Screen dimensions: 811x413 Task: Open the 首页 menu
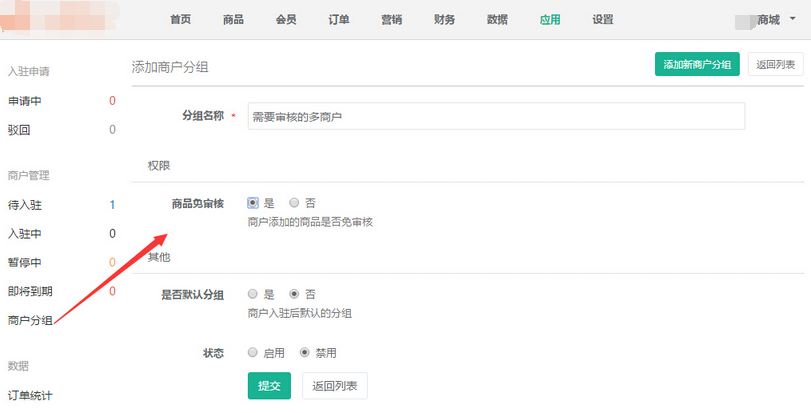(x=180, y=20)
